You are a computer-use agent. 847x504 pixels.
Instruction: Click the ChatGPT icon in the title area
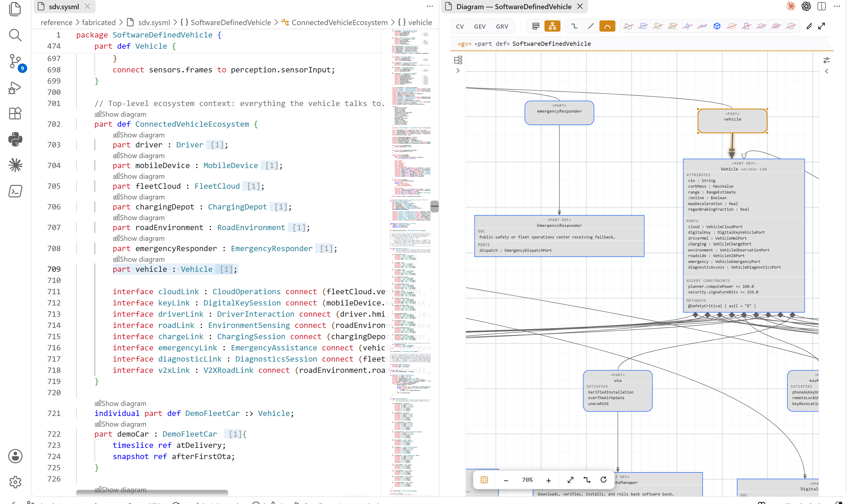click(806, 6)
